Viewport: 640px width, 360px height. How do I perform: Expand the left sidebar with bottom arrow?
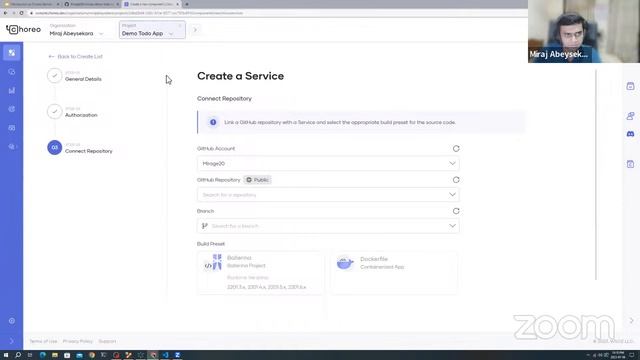(x=11, y=341)
